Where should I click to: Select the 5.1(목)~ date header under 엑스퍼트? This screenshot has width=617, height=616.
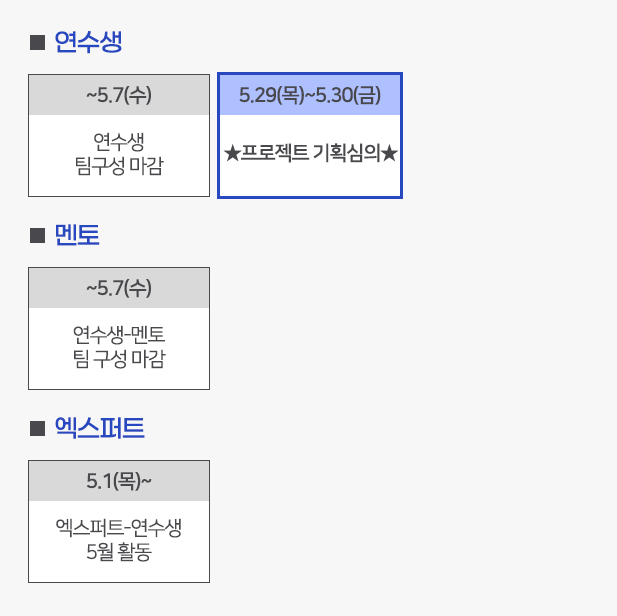click(119, 481)
